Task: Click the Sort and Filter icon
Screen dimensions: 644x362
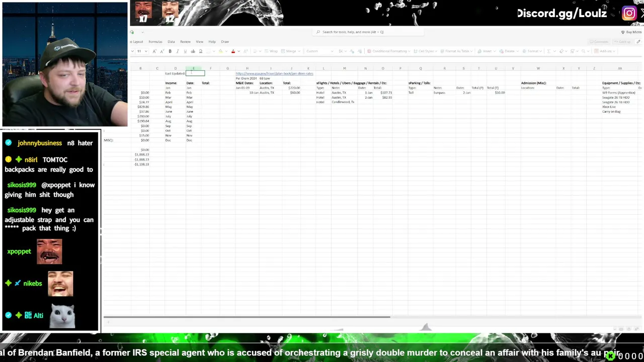Action: coord(572,51)
